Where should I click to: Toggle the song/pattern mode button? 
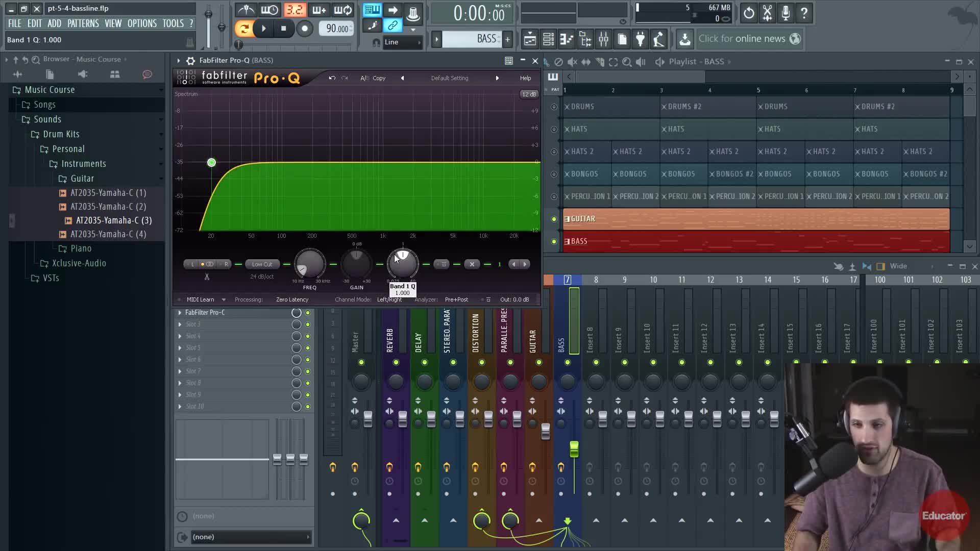244,29
